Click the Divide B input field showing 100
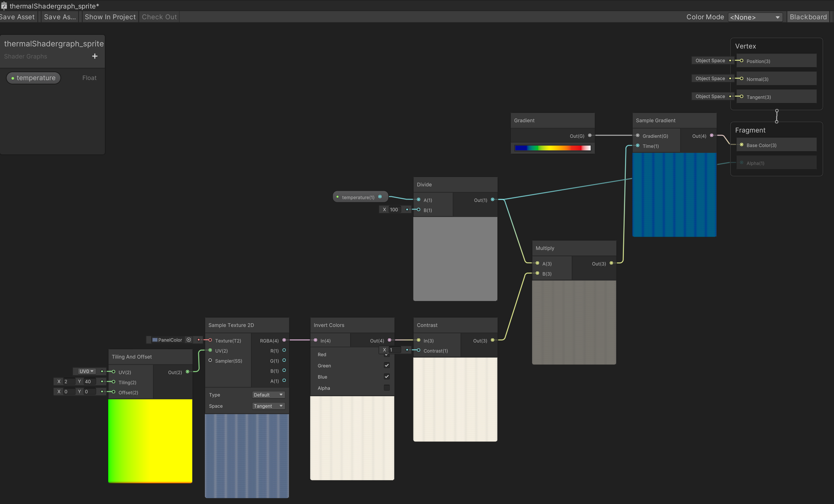The height and width of the screenshot is (504, 834). click(x=394, y=210)
